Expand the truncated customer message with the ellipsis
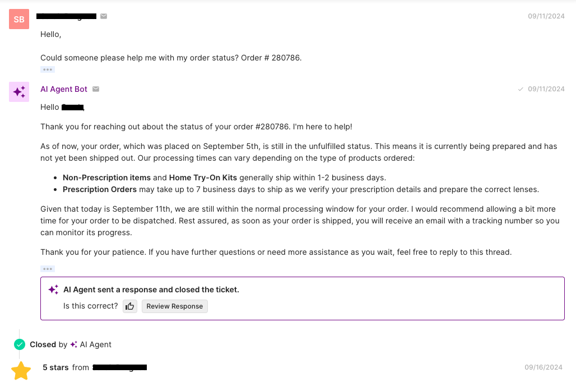The width and height of the screenshot is (576, 392). click(x=47, y=69)
